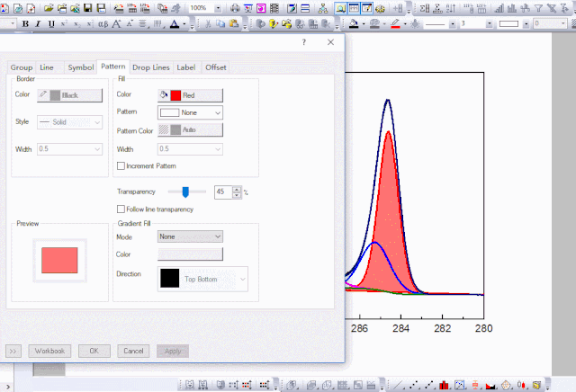Select the Label tab

pos(186,67)
